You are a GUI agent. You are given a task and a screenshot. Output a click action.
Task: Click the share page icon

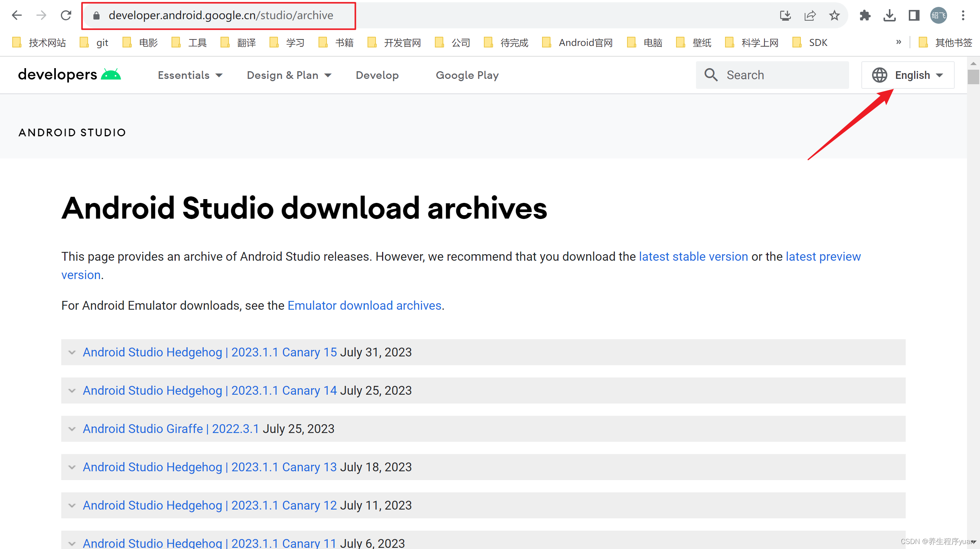click(x=810, y=15)
